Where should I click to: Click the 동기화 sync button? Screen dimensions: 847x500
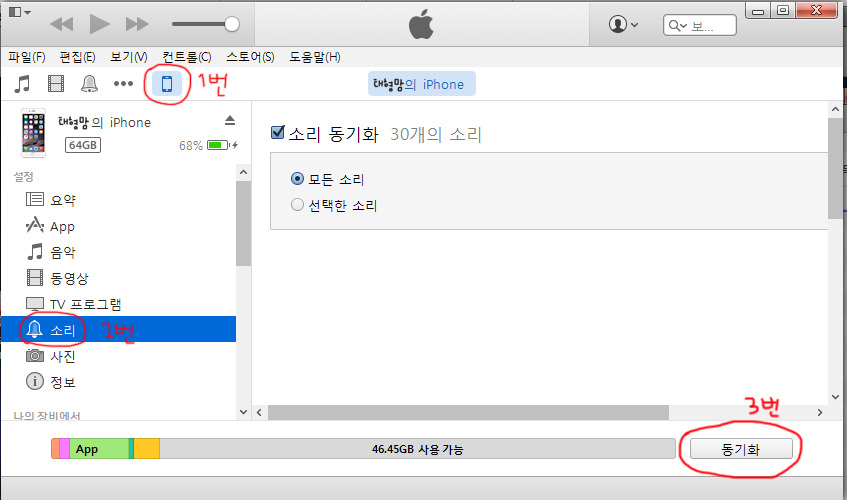point(741,449)
